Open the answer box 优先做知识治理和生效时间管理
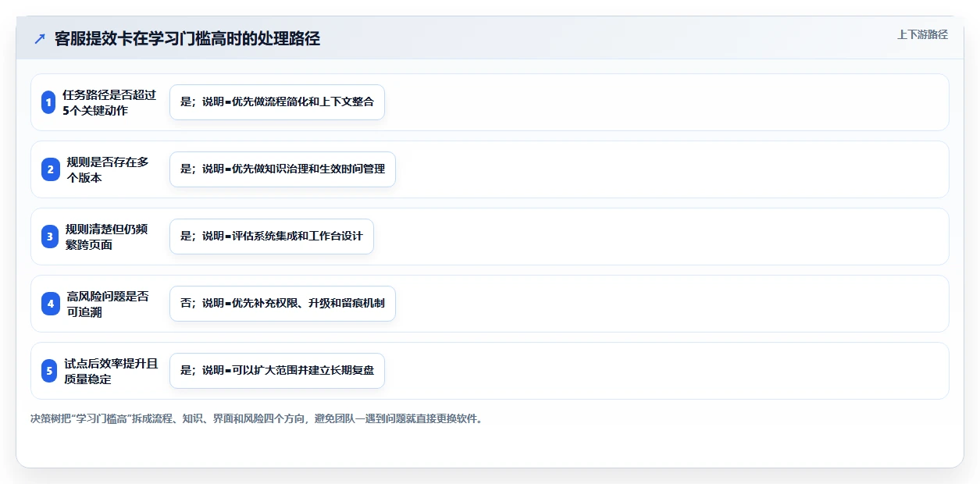This screenshot has height=484, width=980. tap(283, 169)
